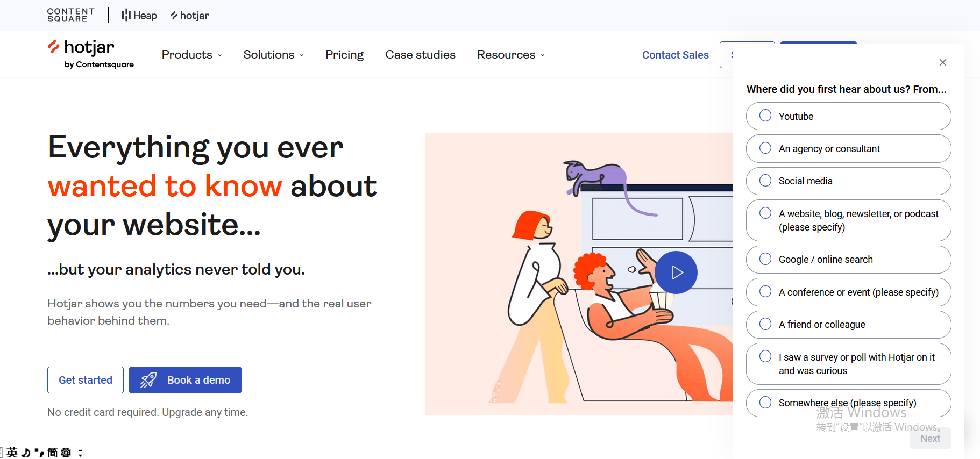
Task: Click the Get started button
Action: tap(86, 380)
